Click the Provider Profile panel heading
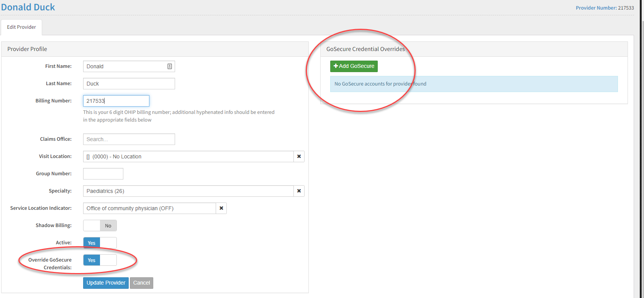 [27, 49]
